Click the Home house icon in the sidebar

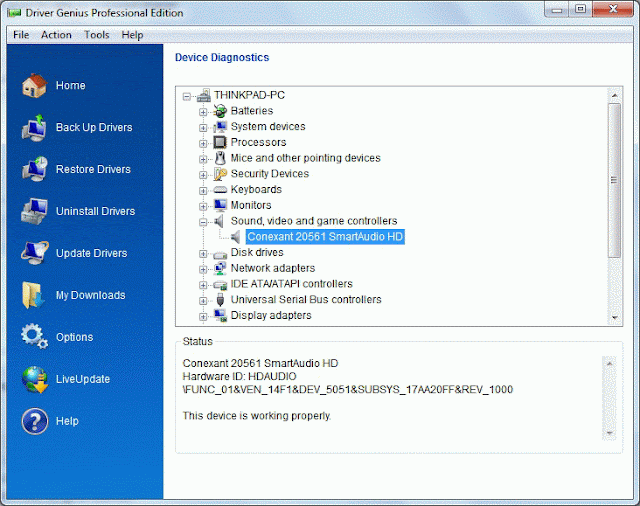point(34,86)
